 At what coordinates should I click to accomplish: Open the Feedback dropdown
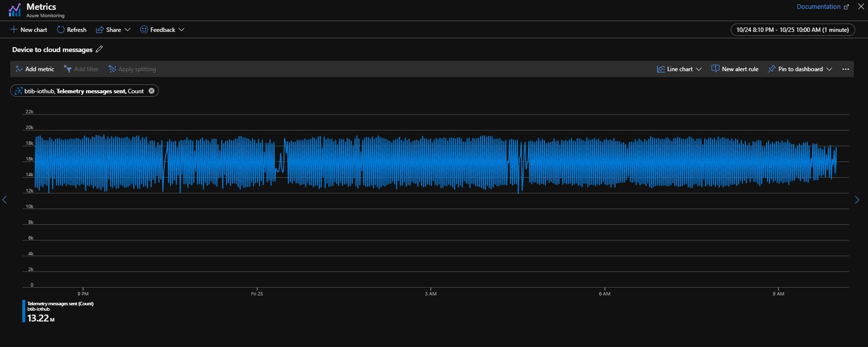click(162, 29)
